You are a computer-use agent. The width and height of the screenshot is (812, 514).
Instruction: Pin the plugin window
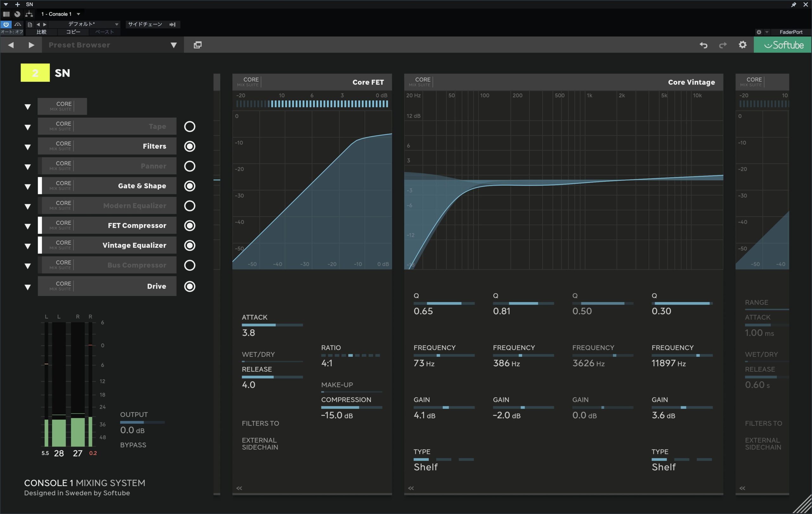tap(794, 4)
